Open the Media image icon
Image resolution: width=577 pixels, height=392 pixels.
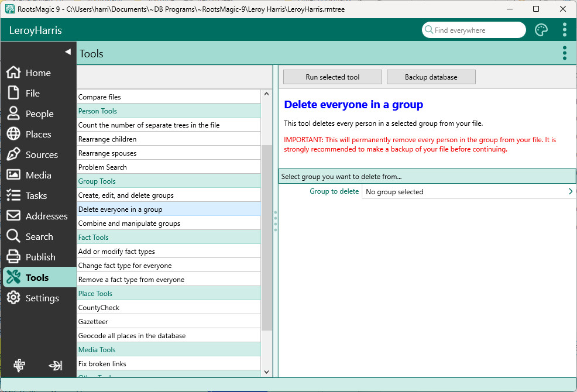point(13,176)
